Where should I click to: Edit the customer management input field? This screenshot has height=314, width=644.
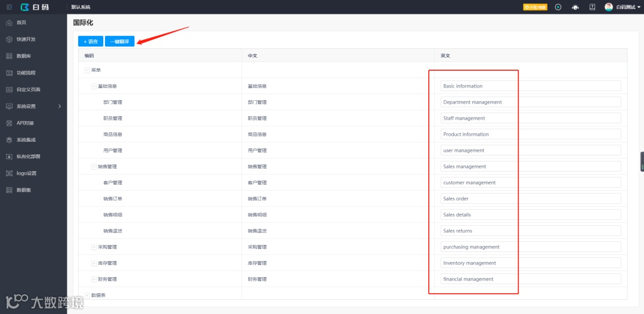[x=531, y=183]
